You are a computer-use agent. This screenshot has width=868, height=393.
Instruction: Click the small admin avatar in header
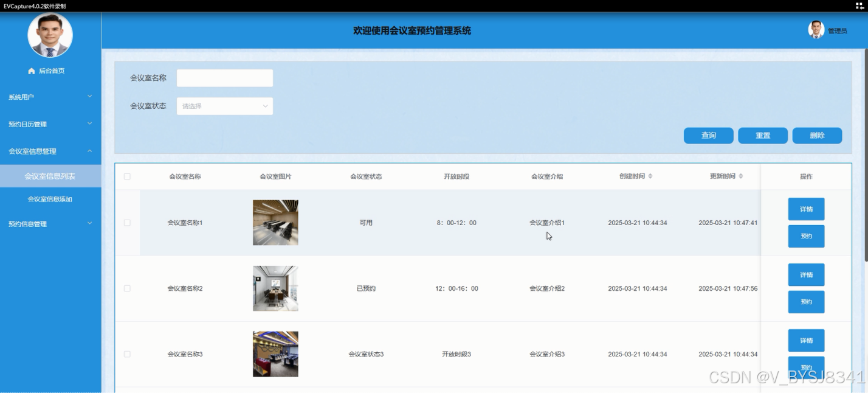tap(816, 30)
